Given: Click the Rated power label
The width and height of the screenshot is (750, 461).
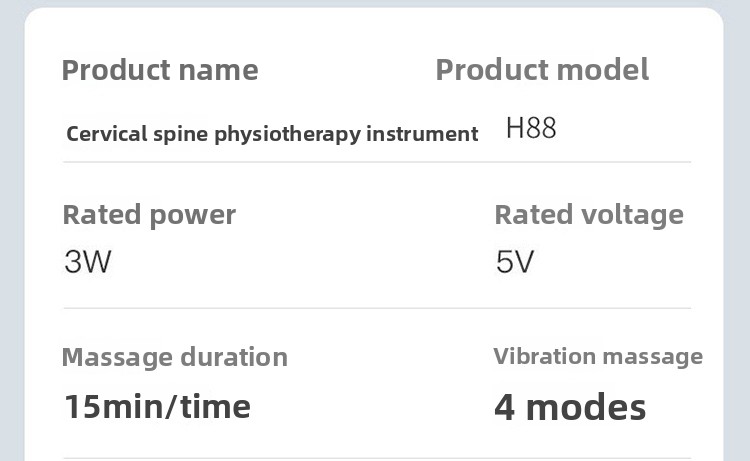Looking at the screenshot, I should click(149, 215).
